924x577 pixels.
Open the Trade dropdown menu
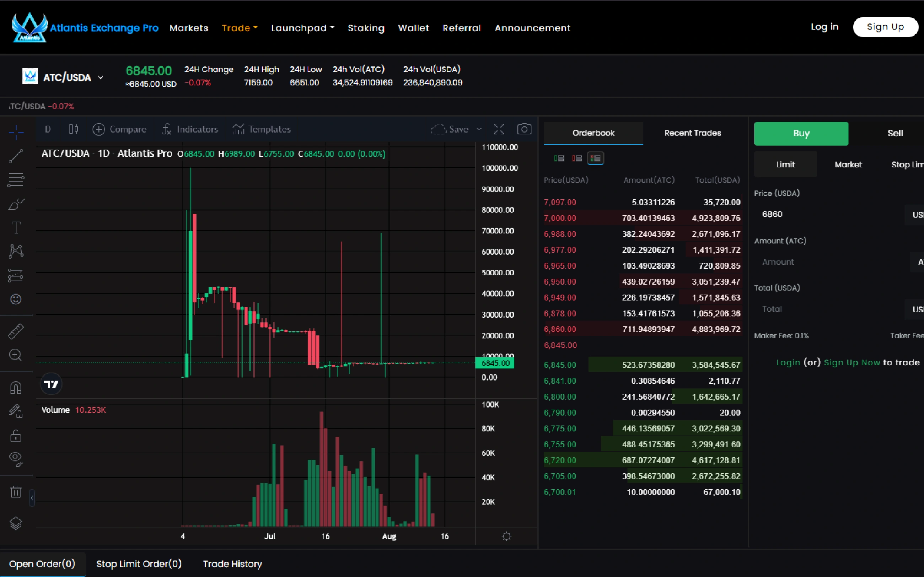240,28
